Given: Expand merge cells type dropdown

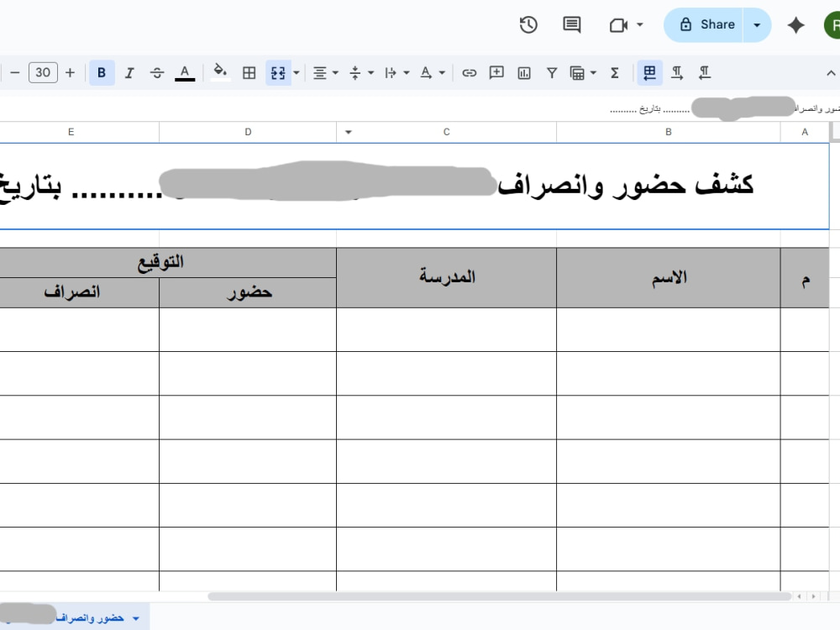Looking at the screenshot, I should 297,73.
